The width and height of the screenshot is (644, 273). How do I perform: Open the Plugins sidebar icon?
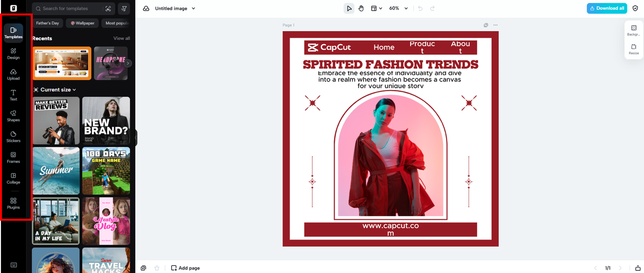point(14,203)
